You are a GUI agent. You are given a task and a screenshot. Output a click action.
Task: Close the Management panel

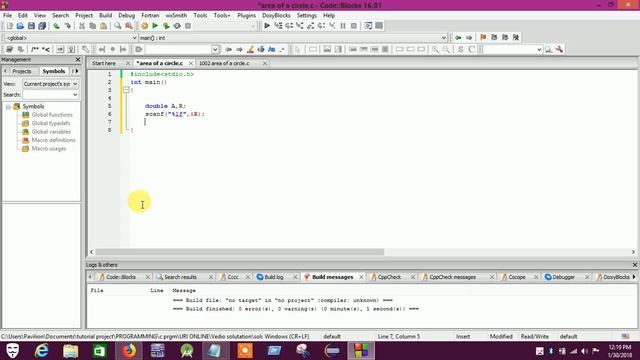click(78, 60)
